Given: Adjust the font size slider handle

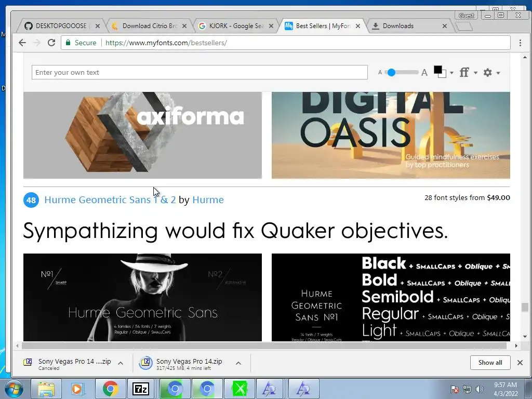Looking at the screenshot, I should [391, 72].
